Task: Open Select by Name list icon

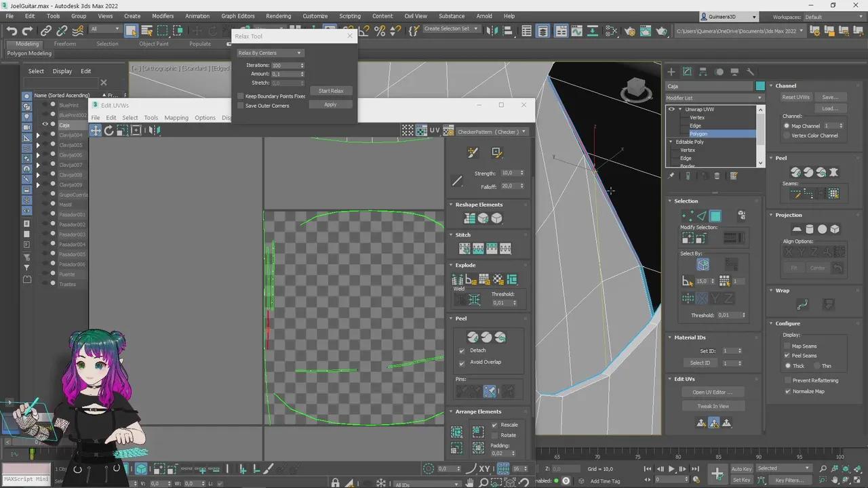Action: point(146,30)
